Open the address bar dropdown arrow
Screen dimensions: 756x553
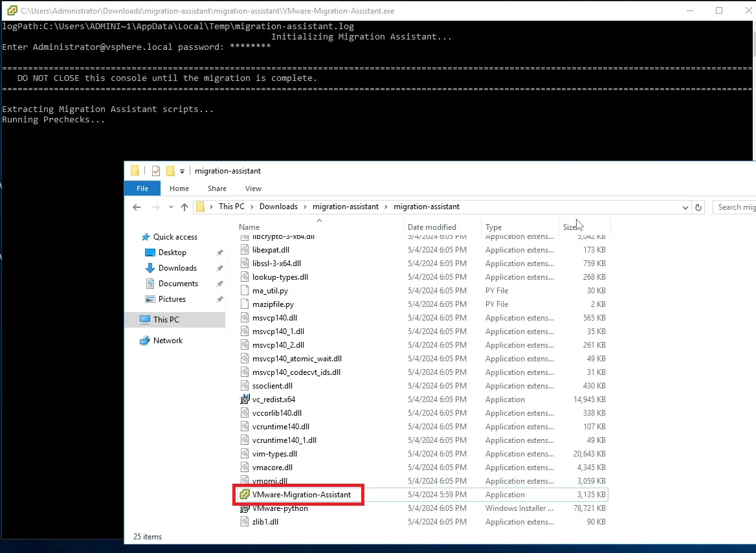point(685,207)
